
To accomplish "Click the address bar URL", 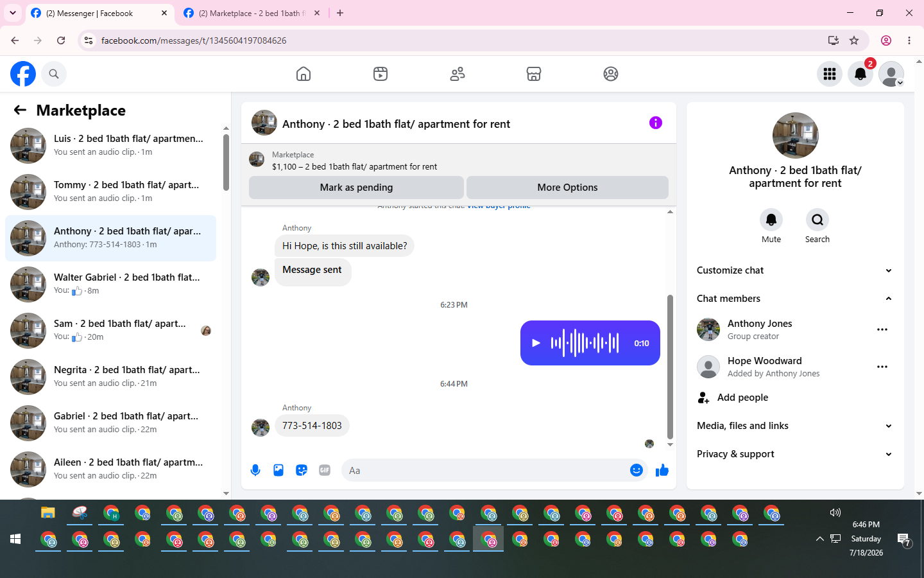I will coord(194,40).
